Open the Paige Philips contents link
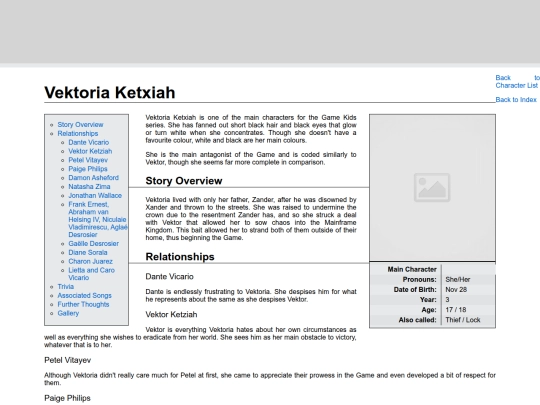Image resolution: width=540 pixels, height=405 pixels. (x=88, y=169)
